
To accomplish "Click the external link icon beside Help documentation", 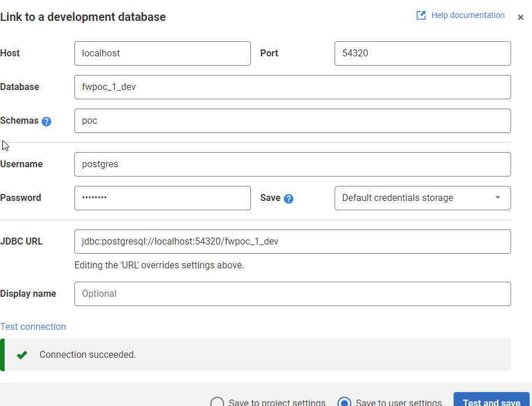I will pos(420,15).
